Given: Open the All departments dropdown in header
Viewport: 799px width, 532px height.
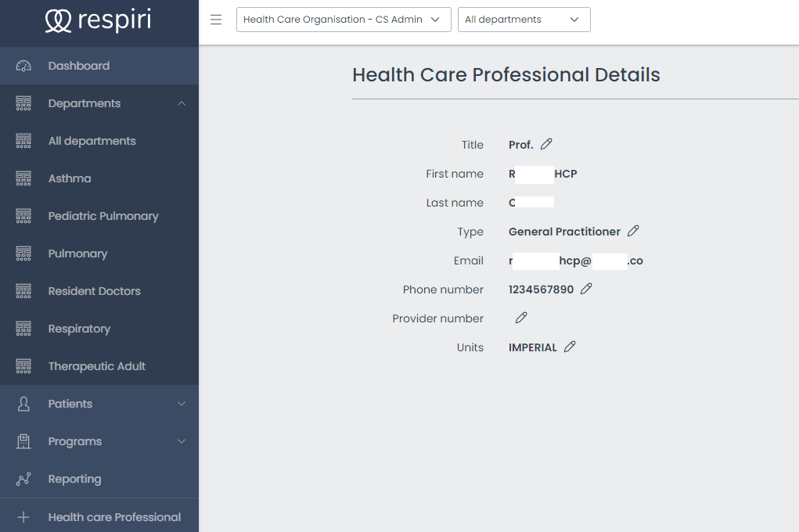Looking at the screenshot, I should click(524, 20).
